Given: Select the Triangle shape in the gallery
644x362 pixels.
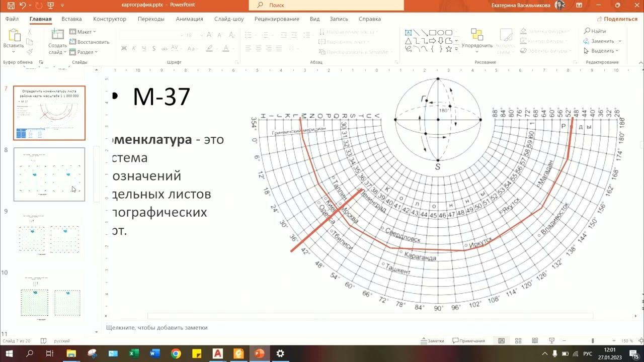Looking at the screenshot, I should [x=409, y=41].
